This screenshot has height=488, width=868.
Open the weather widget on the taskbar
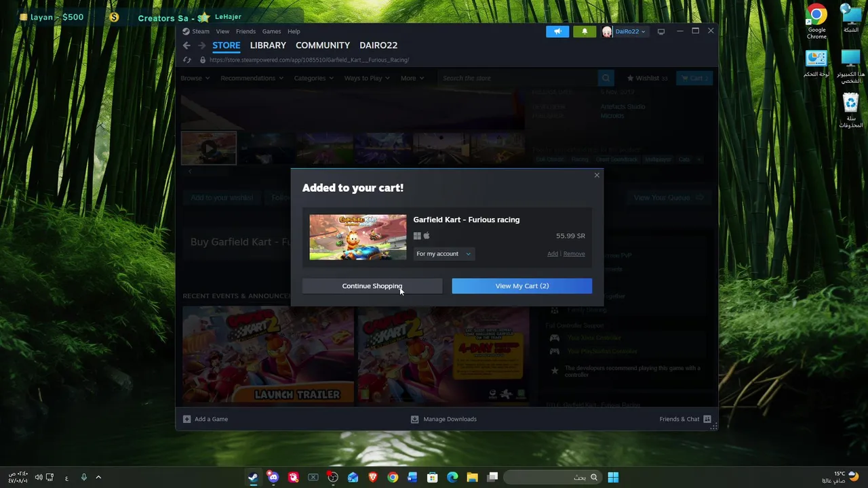point(840,477)
